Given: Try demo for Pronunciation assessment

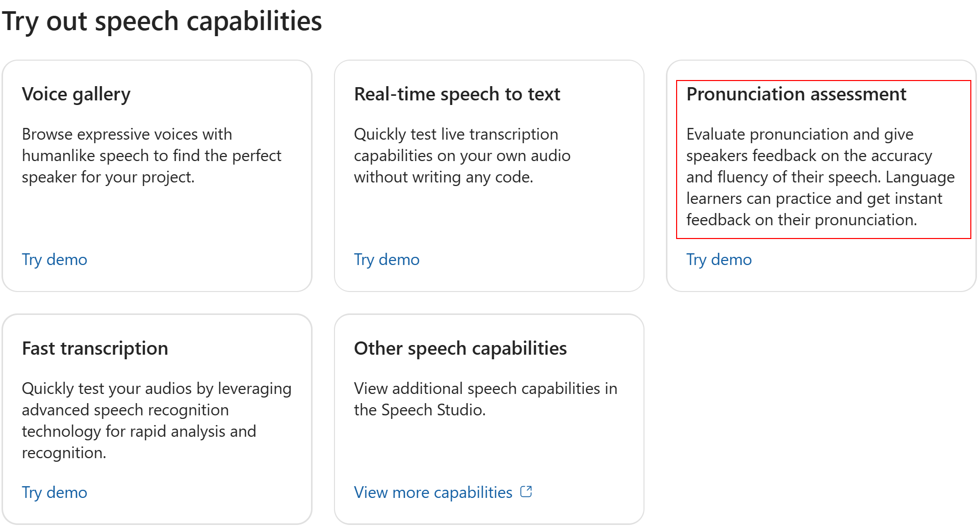Looking at the screenshot, I should point(718,259).
